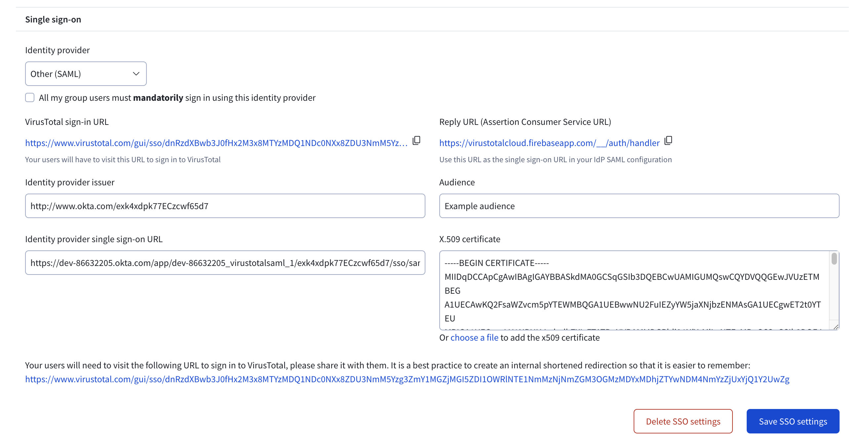Click Save SSO settings button
The width and height of the screenshot is (868, 446).
pyautogui.click(x=793, y=422)
